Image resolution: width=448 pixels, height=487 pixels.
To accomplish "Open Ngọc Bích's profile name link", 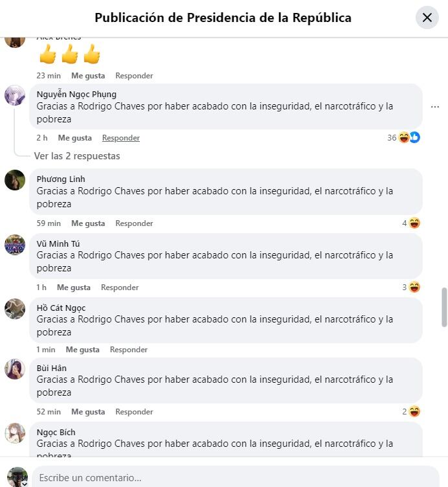I will tap(56, 432).
